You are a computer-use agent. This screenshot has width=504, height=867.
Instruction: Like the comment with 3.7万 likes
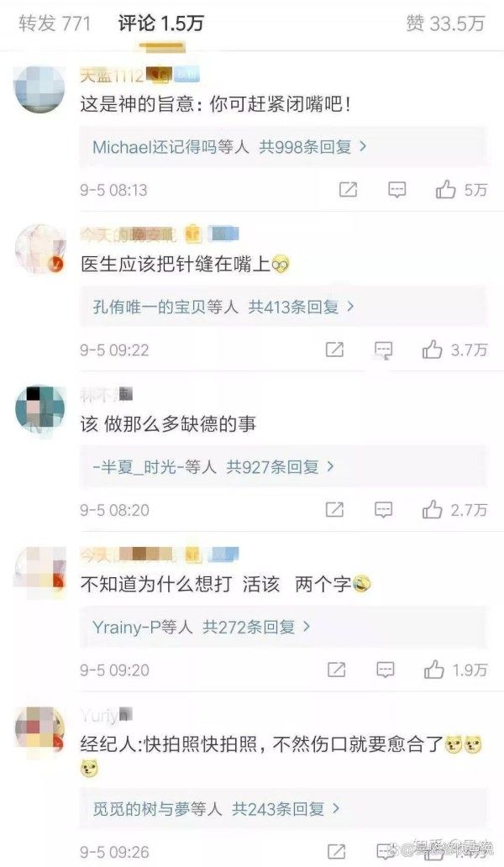point(432,349)
